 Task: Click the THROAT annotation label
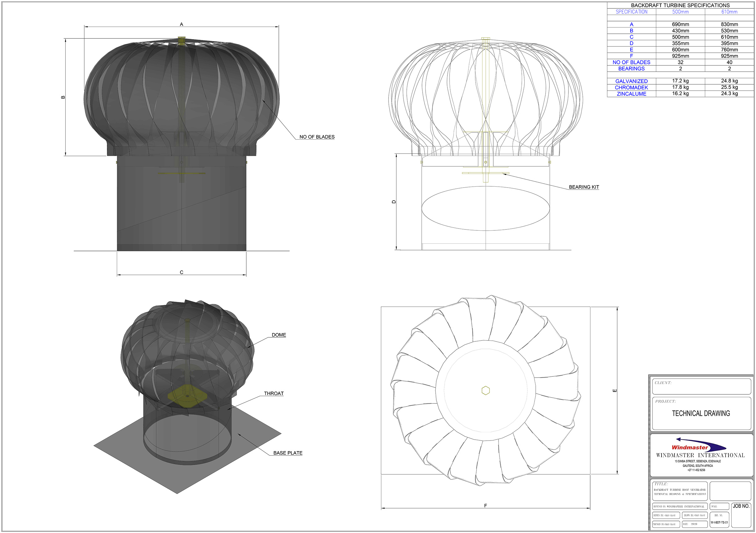(274, 393)
